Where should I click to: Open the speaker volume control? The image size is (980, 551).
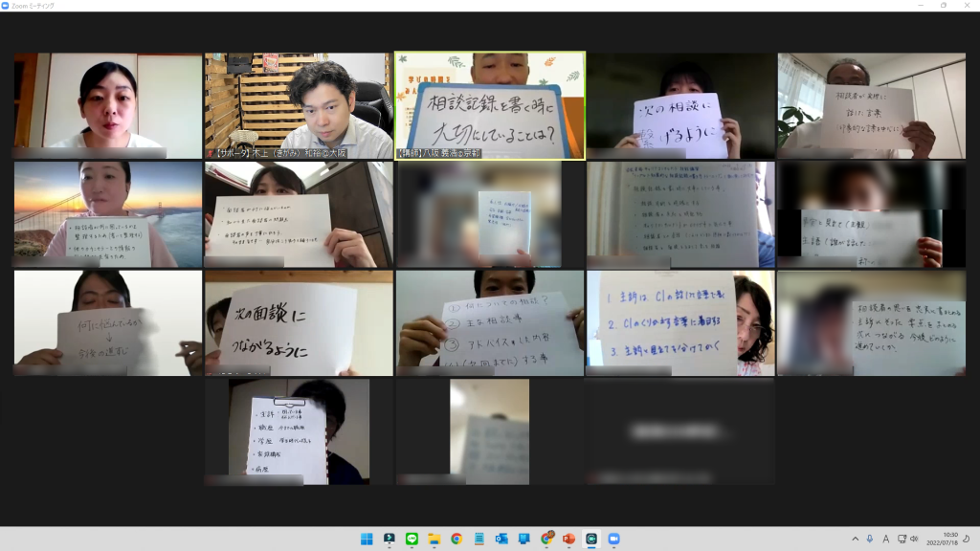(915, 539)
